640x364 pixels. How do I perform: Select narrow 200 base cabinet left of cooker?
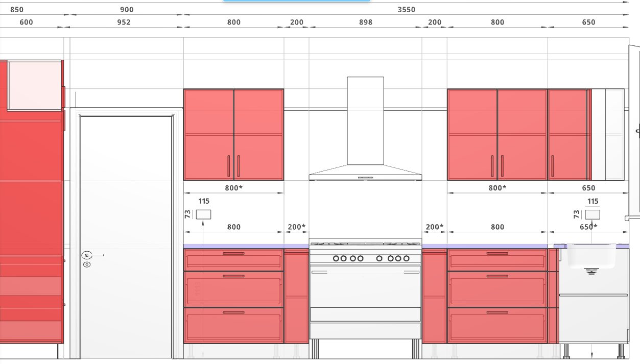coord(296,296)
